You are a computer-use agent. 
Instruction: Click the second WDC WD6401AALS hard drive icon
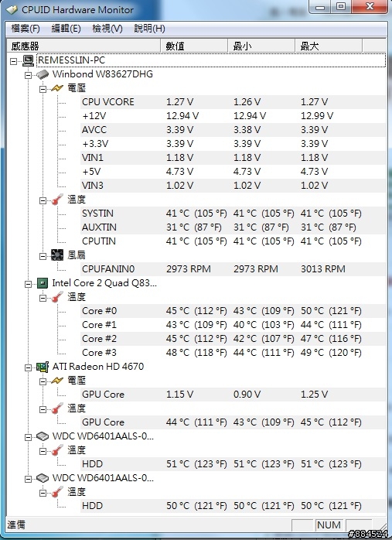pyautogui.click(x=43, y=478)
